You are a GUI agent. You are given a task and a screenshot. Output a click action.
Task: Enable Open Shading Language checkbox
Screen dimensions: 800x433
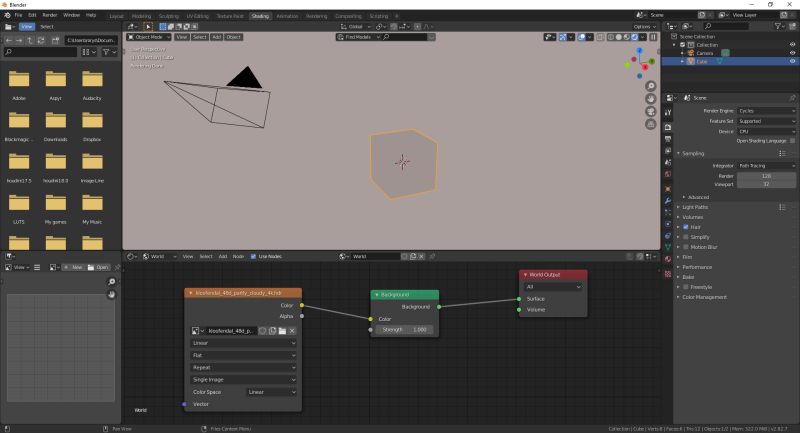click(x=792, y=141)
